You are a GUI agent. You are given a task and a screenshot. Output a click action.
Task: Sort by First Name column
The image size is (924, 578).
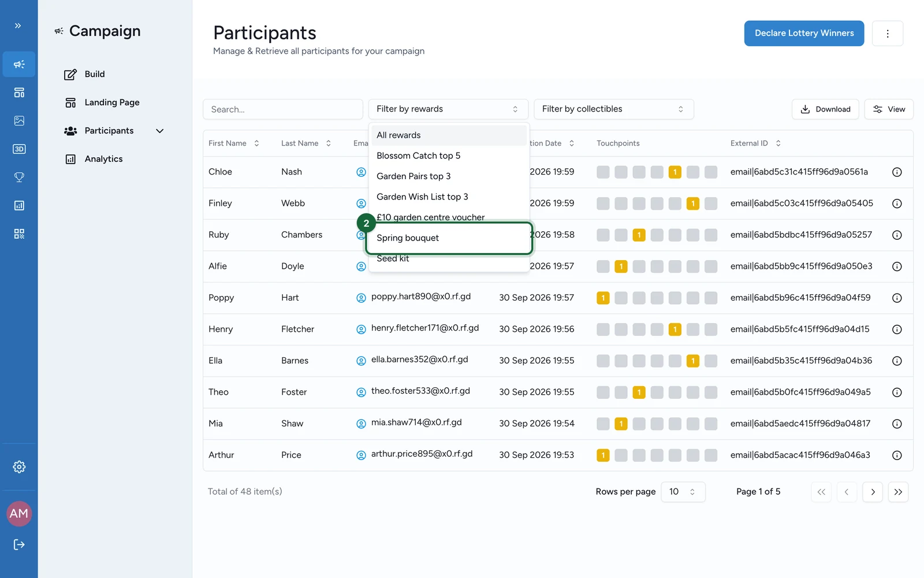(234, 143)
